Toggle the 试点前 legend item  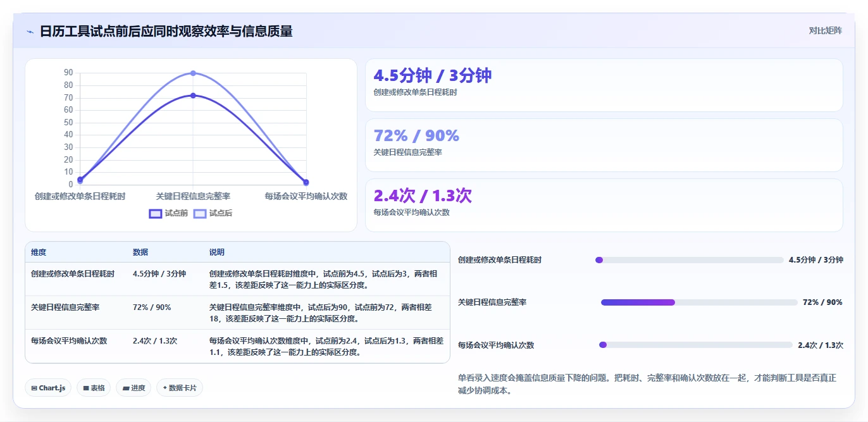click(168, 213)
